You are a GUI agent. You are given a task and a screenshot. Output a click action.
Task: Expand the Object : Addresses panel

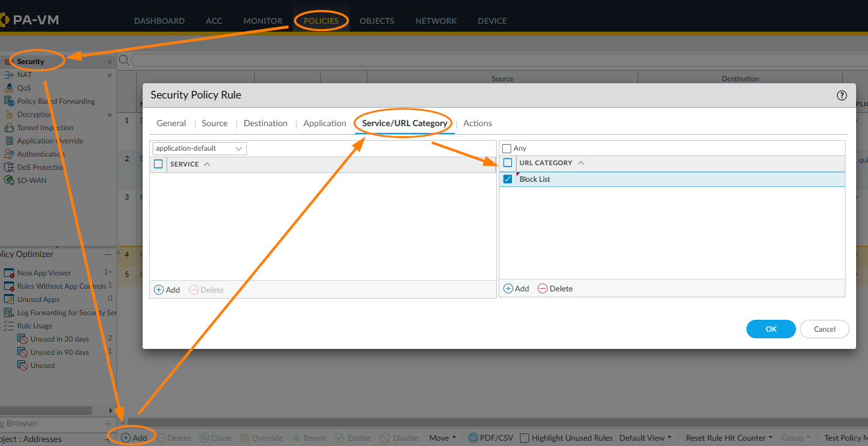pos(108,439)
